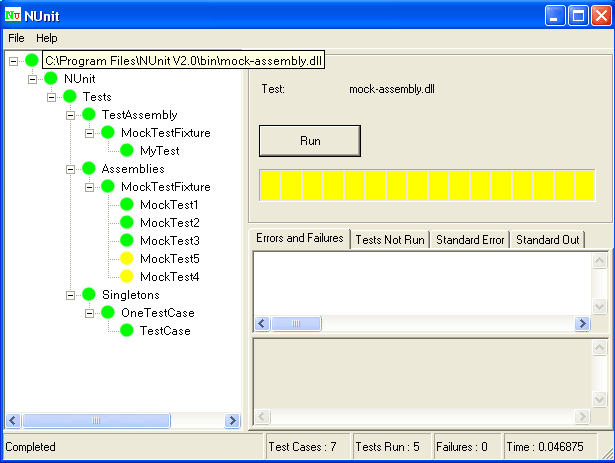Click green status circle beside NUnit node
The height and width of the screenshot is (463, 615).
point(51,78)
